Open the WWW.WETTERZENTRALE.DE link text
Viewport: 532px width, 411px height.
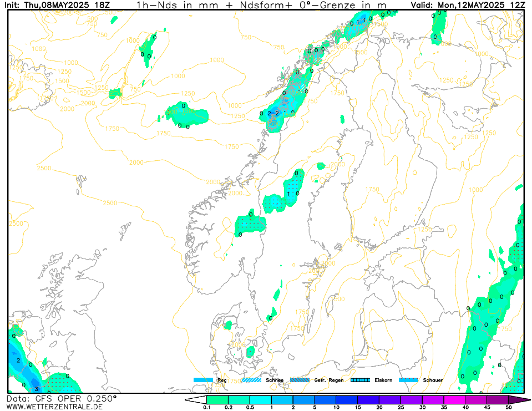point(54,407)
